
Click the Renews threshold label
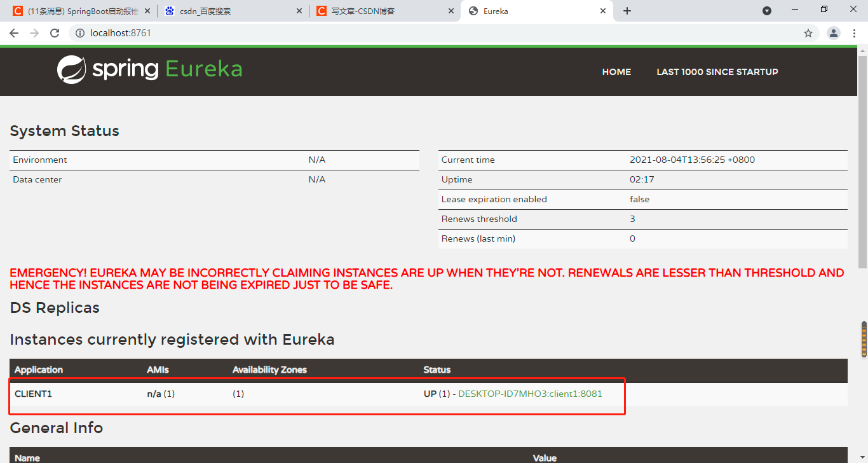pyautogui.click(x=479, y=219)
